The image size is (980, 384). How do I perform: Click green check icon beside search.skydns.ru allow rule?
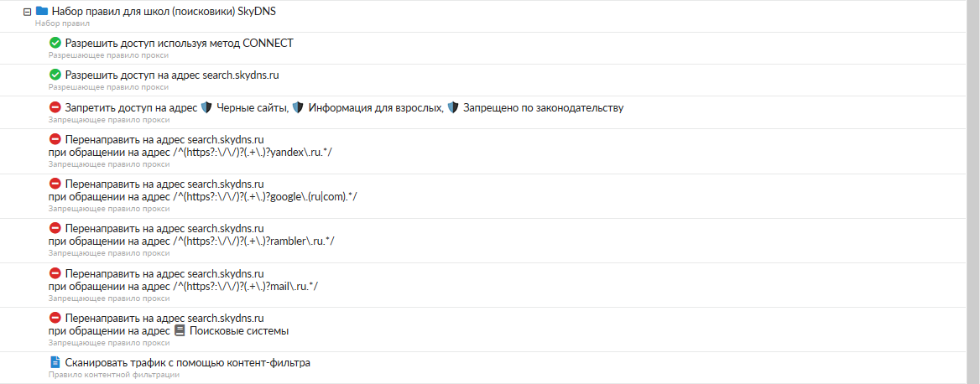55,75
